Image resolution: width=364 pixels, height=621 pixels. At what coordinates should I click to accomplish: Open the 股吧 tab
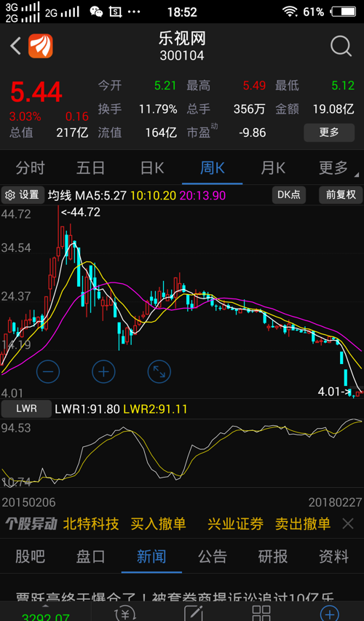(x=30, y=557)
